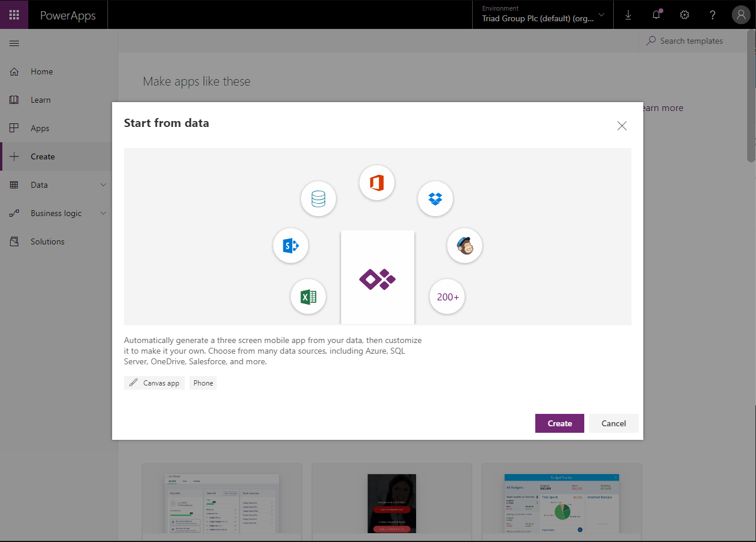Click the Apps grid icon in sidebar

click(x=14, y=128)
